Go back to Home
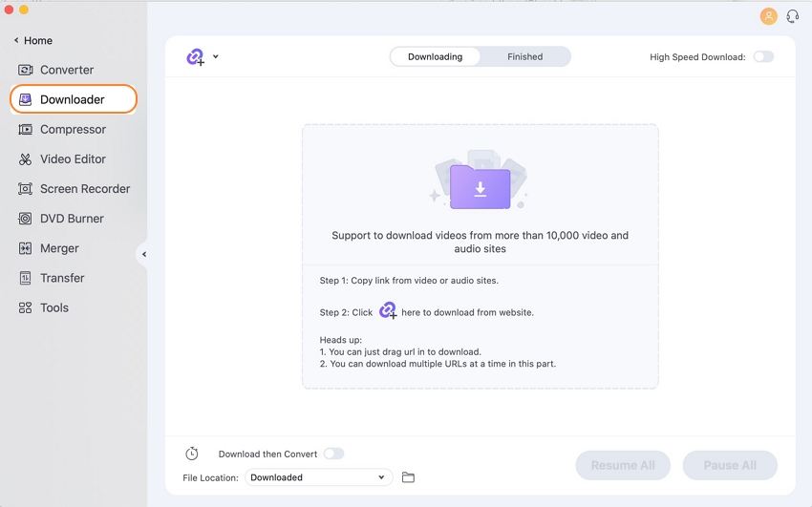Screen dimensions: 812x507 click(33, 40)
